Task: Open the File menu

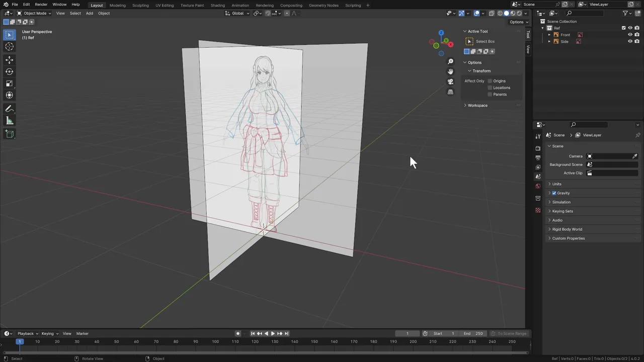Action: click(x=15, y=5)
